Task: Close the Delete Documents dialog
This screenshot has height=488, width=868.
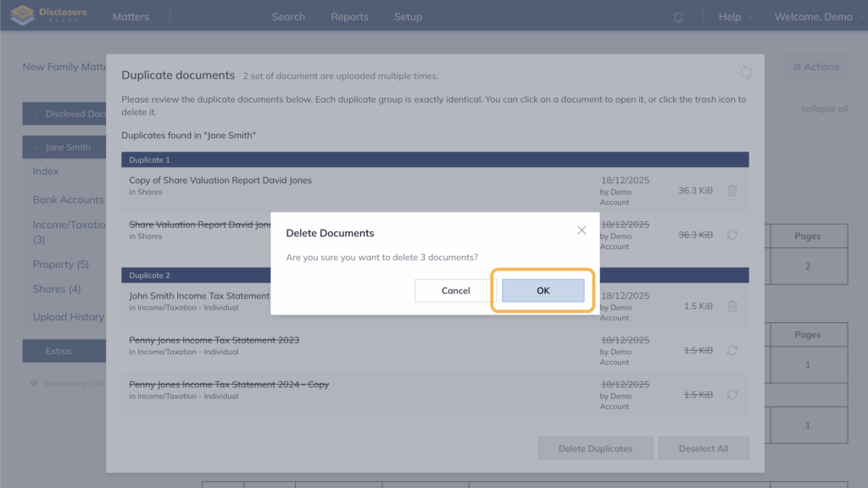Action: 581,230
